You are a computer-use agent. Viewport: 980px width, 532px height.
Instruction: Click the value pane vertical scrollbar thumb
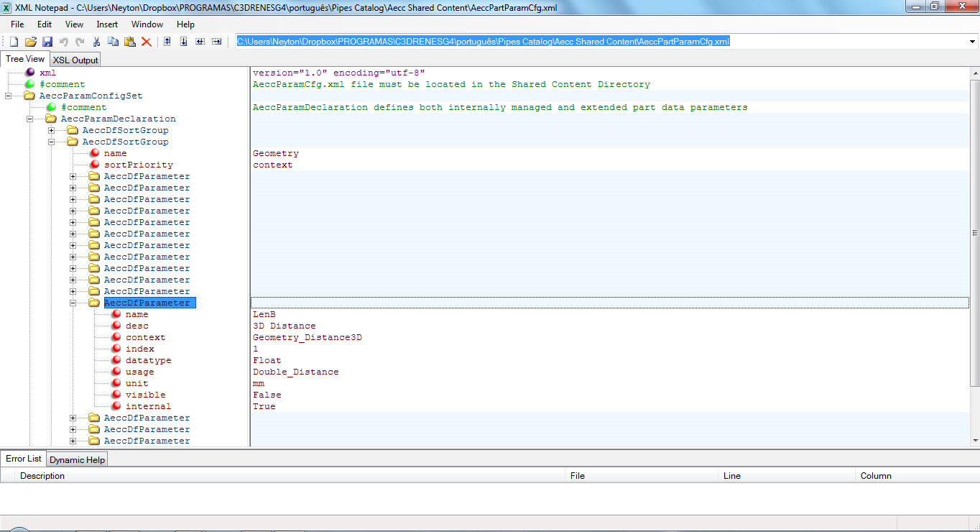(975, 233)
